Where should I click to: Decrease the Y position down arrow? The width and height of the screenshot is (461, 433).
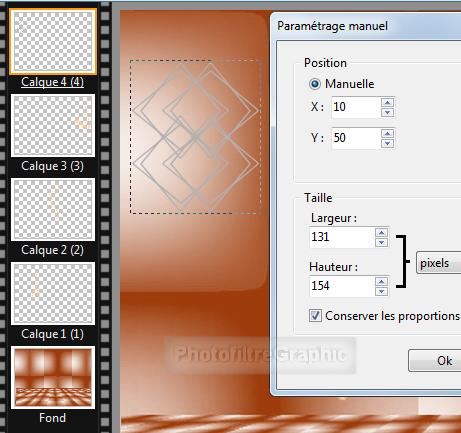[x=387, y=143]
